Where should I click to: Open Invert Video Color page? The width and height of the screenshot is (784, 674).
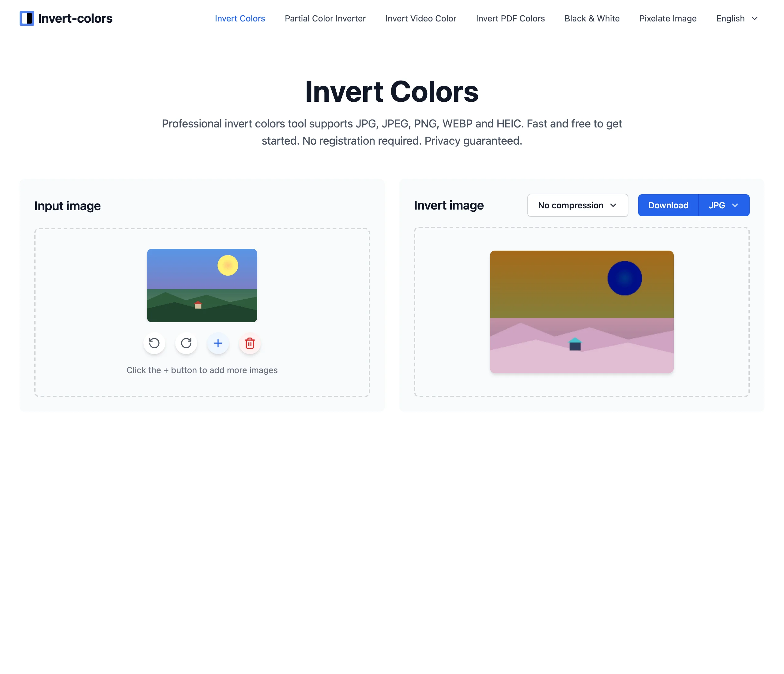point(421,19)
